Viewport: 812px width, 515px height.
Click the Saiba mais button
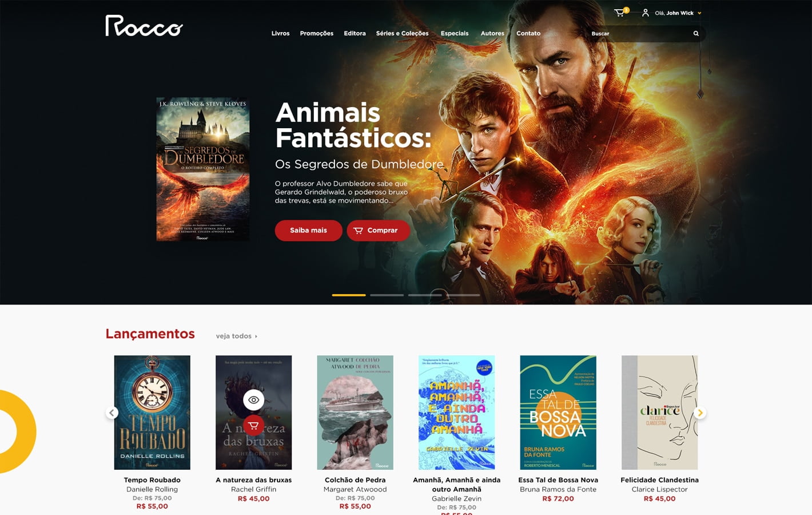pyautogui.click(x=308, y=231)
